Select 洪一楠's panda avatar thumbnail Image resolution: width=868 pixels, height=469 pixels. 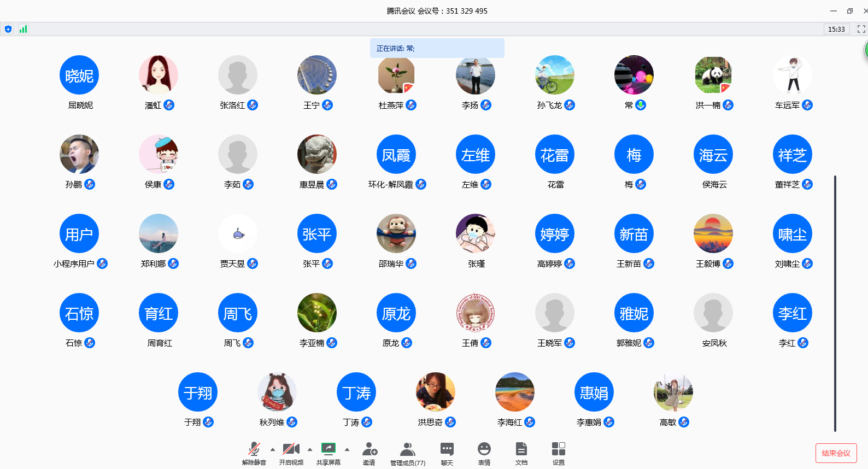coord(713,75)
